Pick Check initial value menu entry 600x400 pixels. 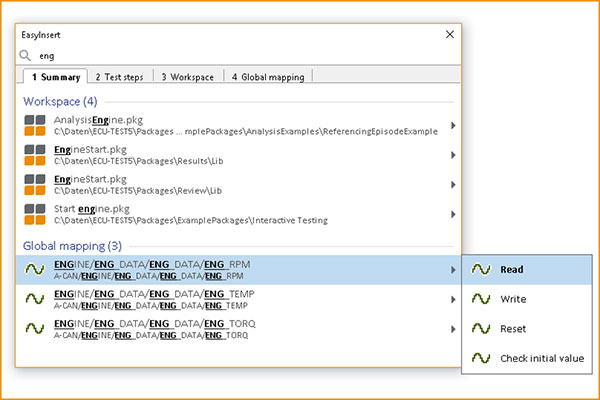[x=541, y=358]
